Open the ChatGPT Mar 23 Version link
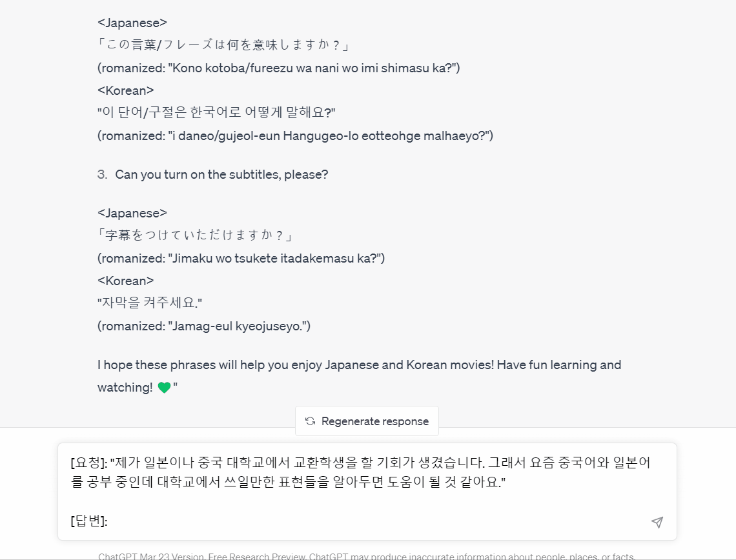Viewport: 736px width, 560px height. coord(151,556)
